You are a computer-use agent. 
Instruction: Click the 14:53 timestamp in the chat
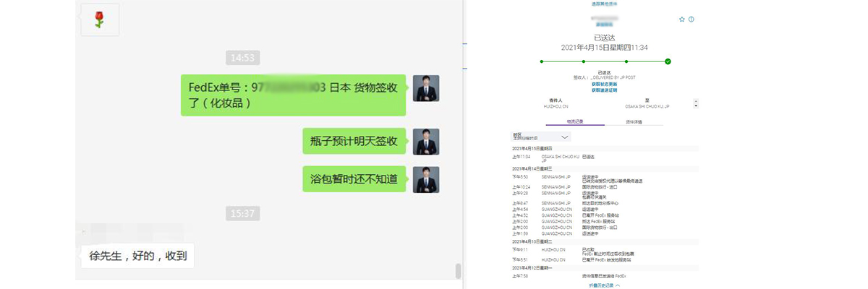pos(242,58)
